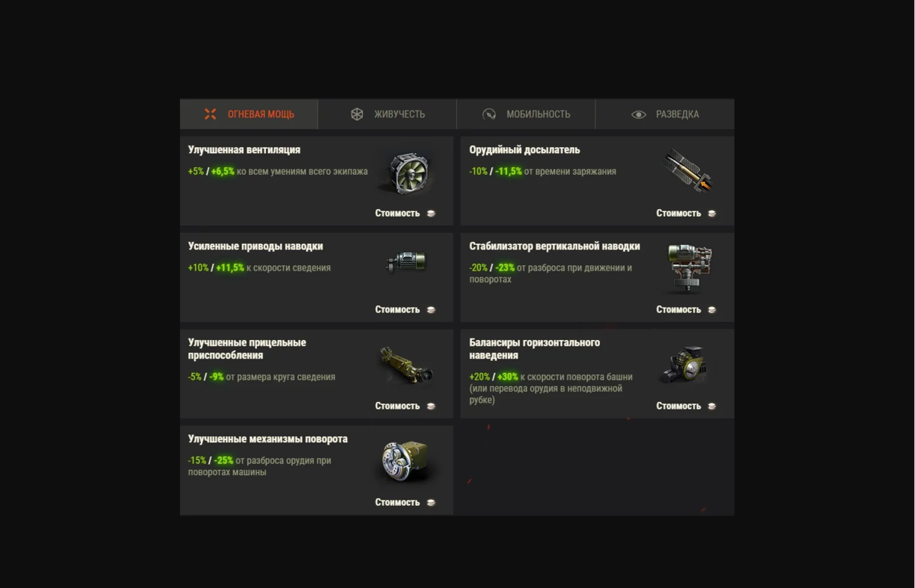The height and width of the screenshot is (588, 915).
Task: Click the crossed-guns icon on Огневая мощь tab
Action: click(210, 114)
